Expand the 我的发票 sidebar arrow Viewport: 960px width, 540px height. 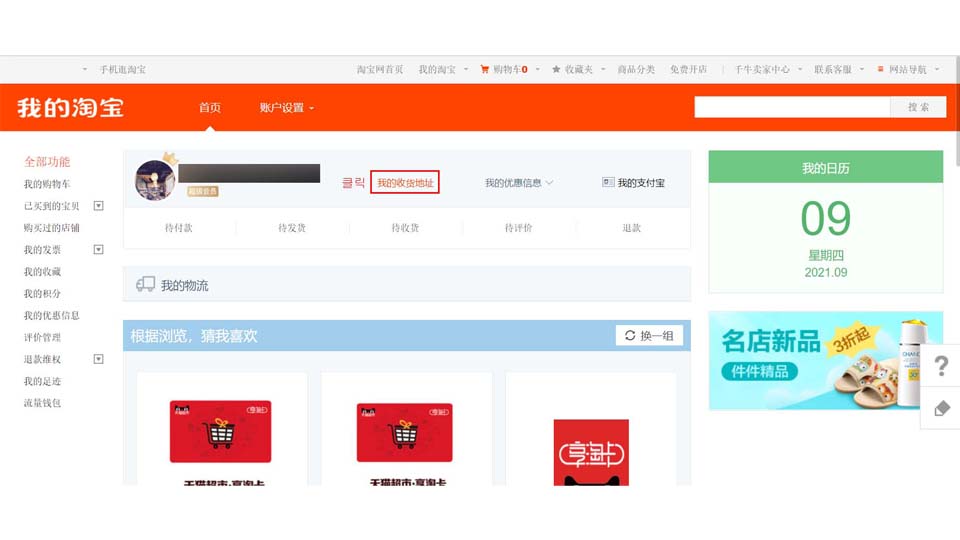99,249
